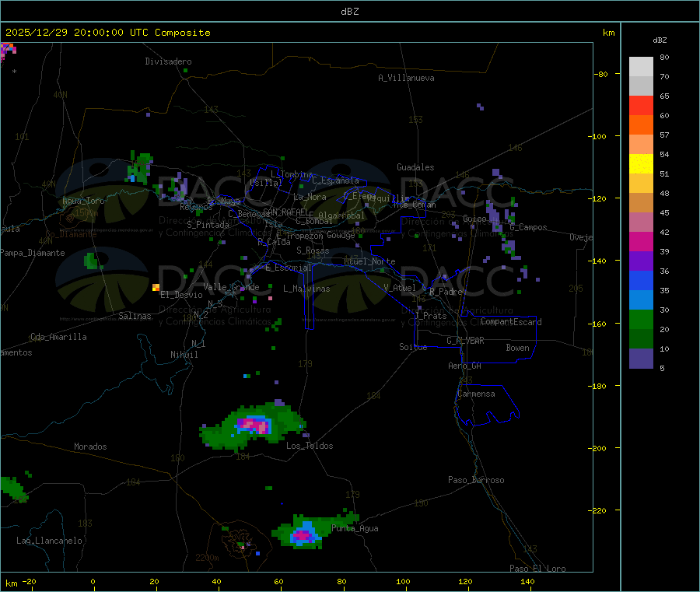Click the Paso_El_Loro map label

coord(537,569)
